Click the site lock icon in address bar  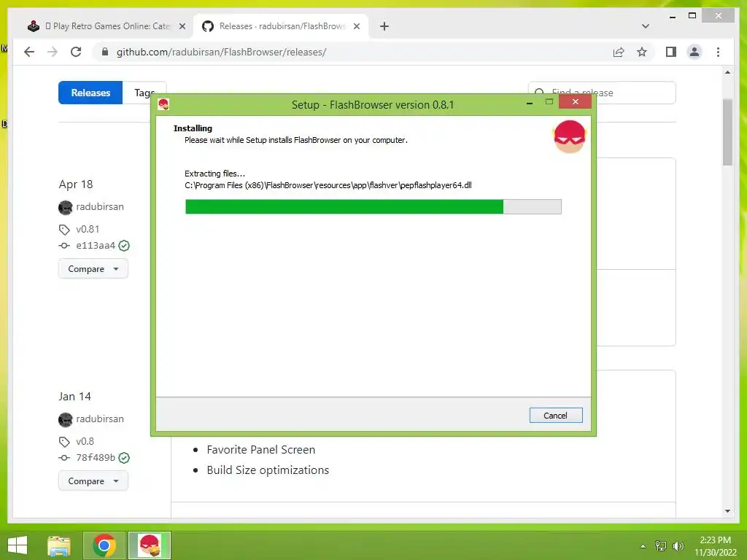tap(105, 52)
